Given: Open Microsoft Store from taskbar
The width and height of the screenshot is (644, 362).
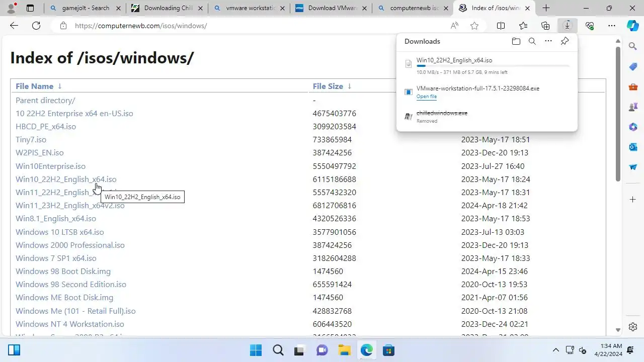Looking at the screenshot, I should (388, 350).
